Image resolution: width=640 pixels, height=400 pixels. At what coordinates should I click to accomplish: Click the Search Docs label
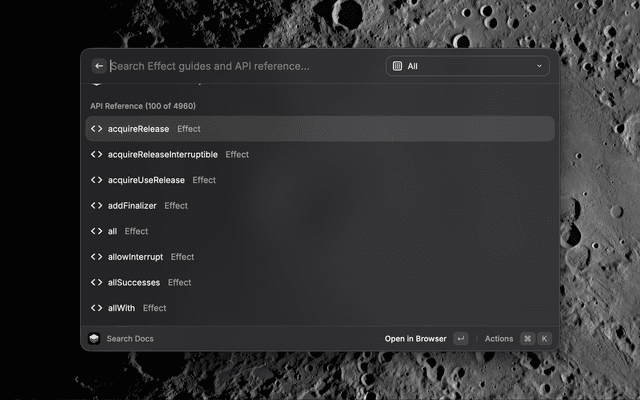tap(130, 339)
